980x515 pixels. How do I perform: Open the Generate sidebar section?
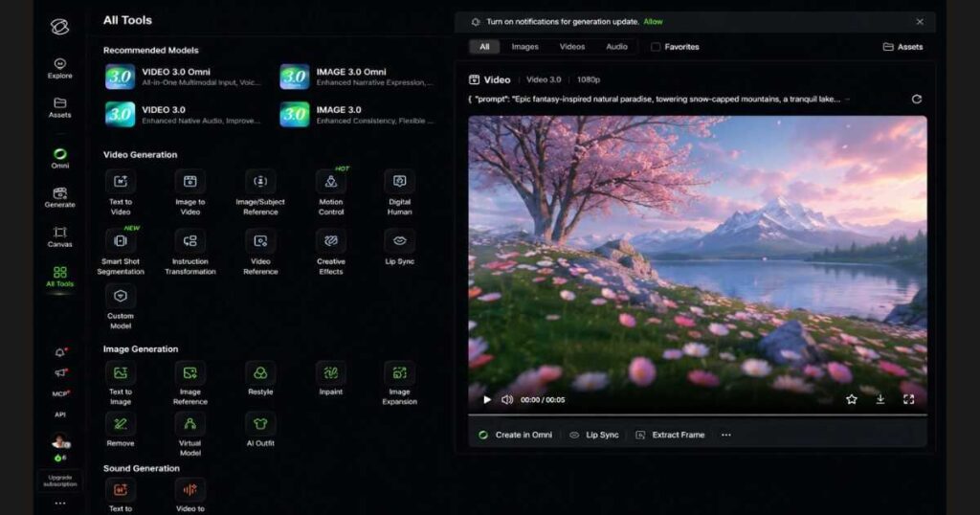60,197
